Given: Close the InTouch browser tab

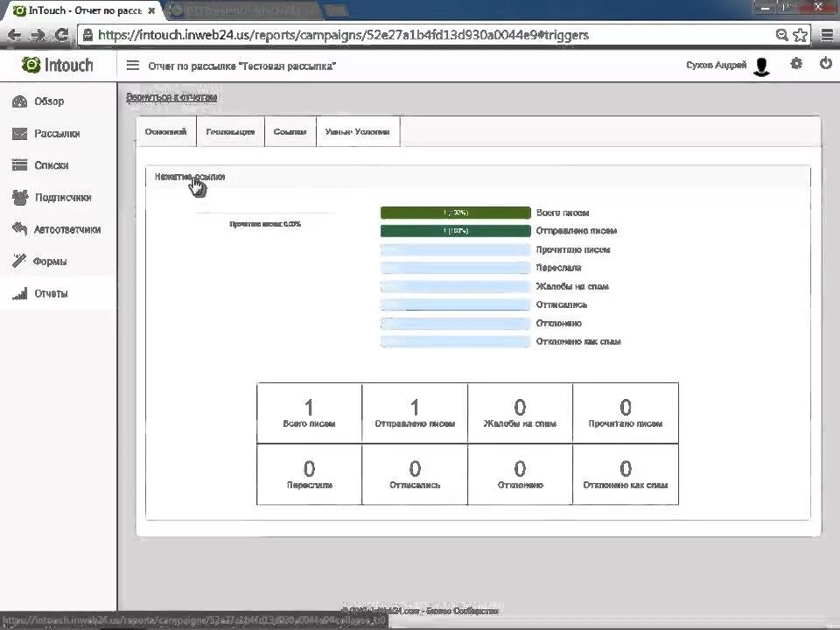Looking at the screenshot, I should coord(151,10).
